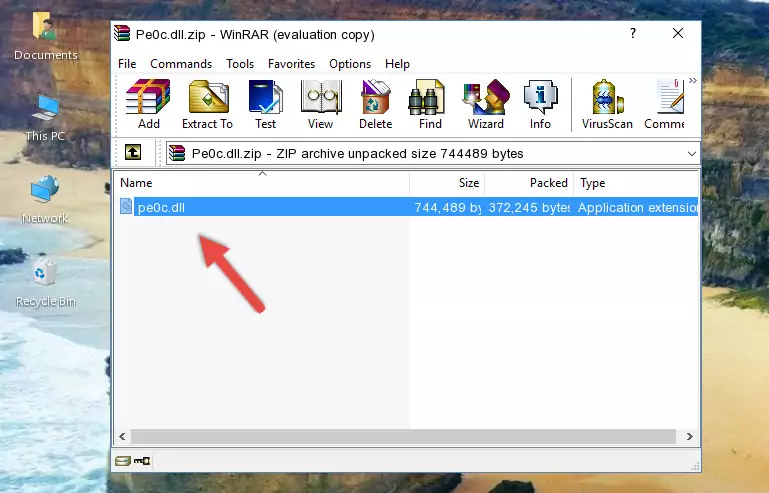This screenshot has width=769, height=493.
Task: Open the Help menu
Action: (397, 64)
